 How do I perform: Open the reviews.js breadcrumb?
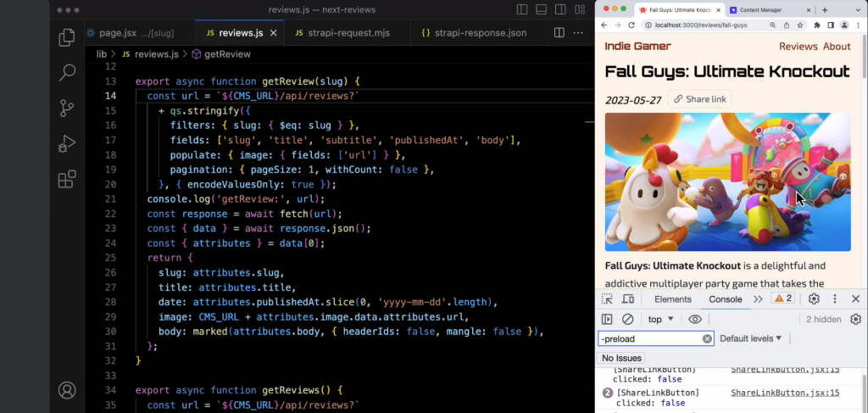pos(150,53)
